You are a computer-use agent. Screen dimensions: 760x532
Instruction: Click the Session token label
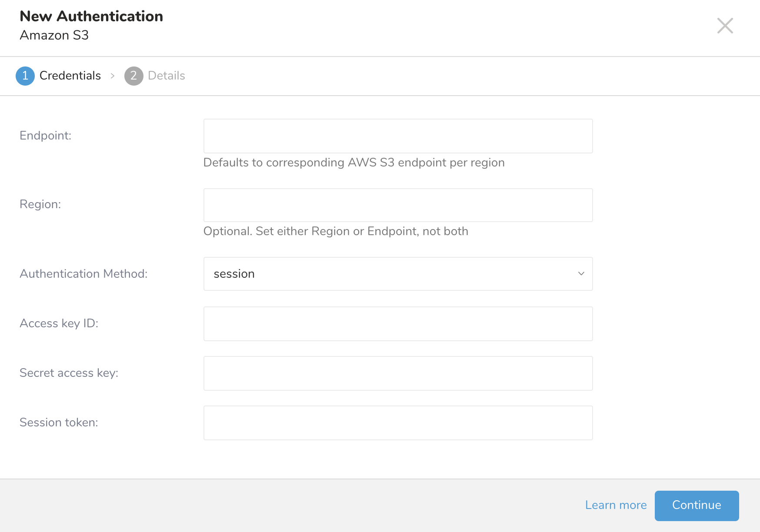59,422
